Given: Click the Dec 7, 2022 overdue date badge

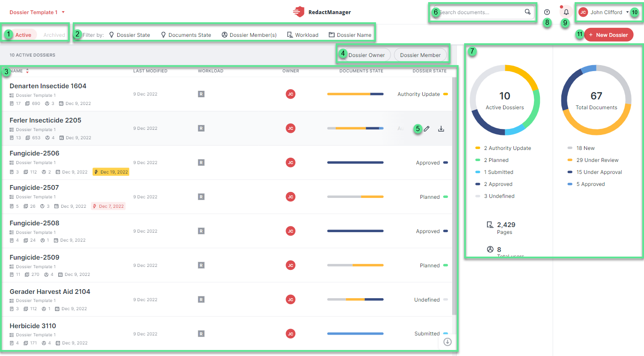Looking at the screenshot, I should click(108, 206).
